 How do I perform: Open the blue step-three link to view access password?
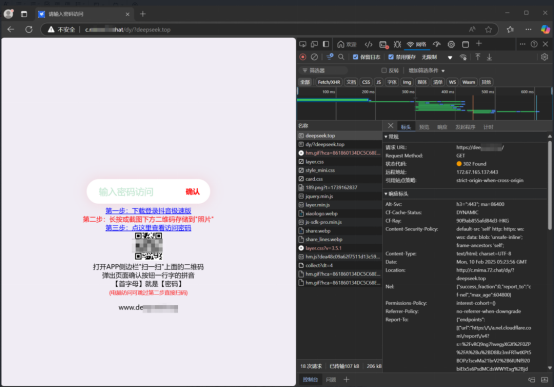(x=148, y=228)
